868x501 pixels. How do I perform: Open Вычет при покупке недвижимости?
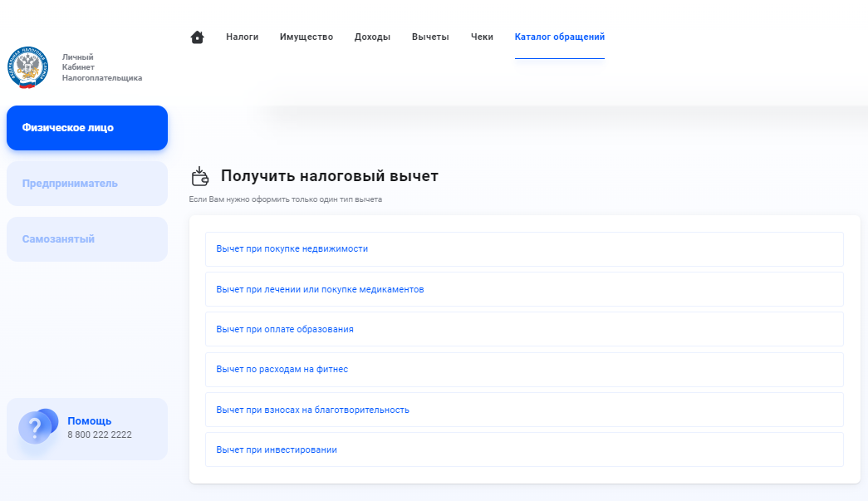(292, 249)
